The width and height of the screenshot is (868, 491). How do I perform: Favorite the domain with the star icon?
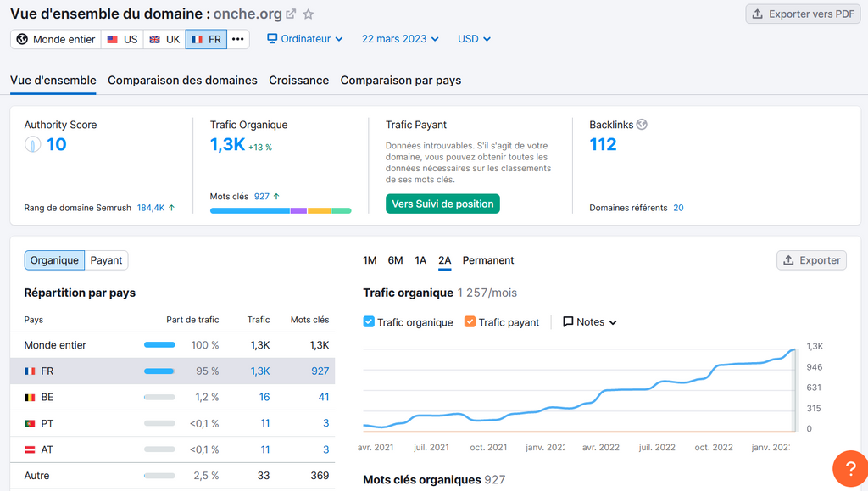coord(309,14)
